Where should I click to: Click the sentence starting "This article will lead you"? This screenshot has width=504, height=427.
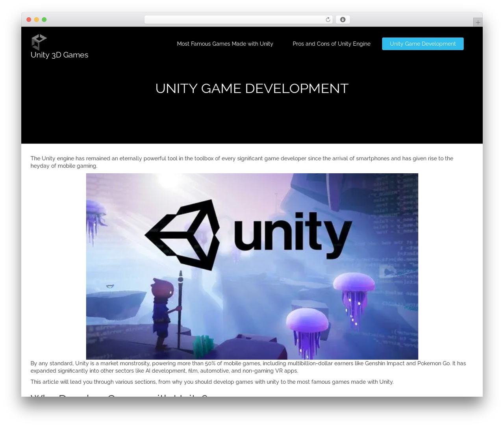[212, 382]
